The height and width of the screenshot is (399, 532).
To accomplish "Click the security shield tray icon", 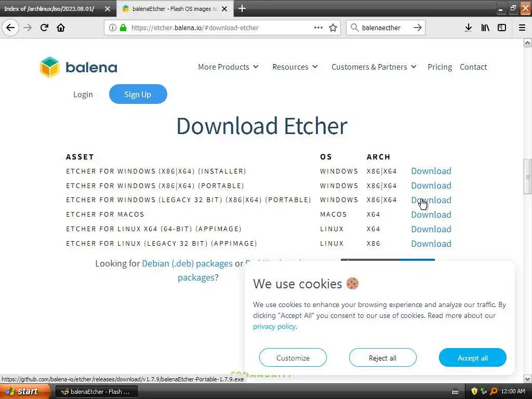I will (x=474, y=391).
